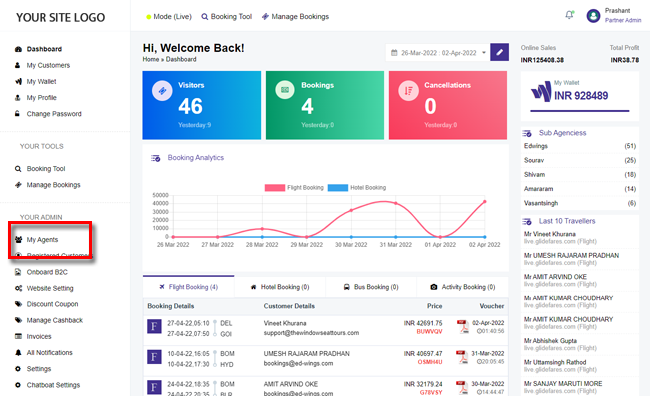This screenshot has width=650, height=396.
Task: Click the Website Setting gears icon
Action: 18,288
